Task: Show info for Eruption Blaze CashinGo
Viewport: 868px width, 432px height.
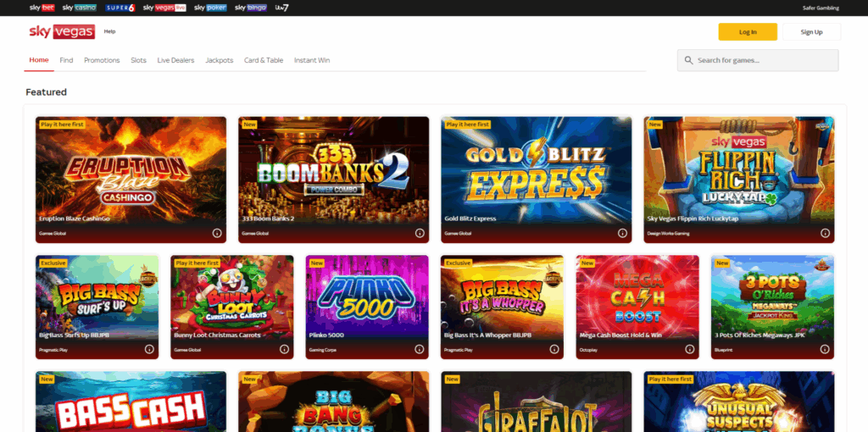Action: coord(217,233)
